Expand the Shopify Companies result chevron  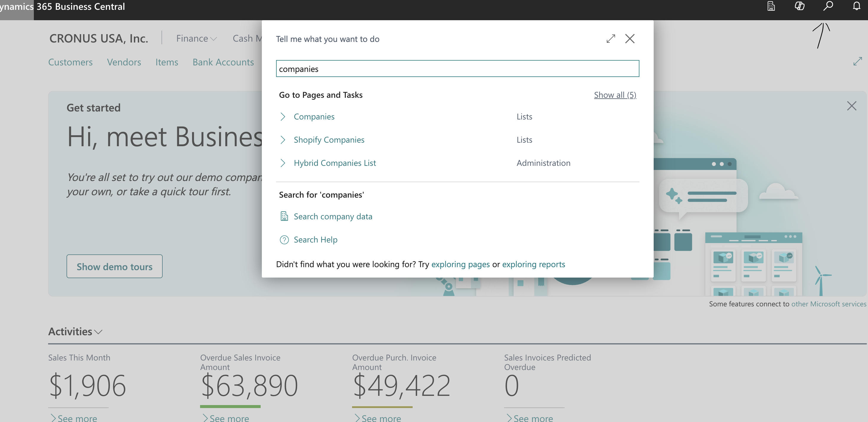[x=283, y=140]
